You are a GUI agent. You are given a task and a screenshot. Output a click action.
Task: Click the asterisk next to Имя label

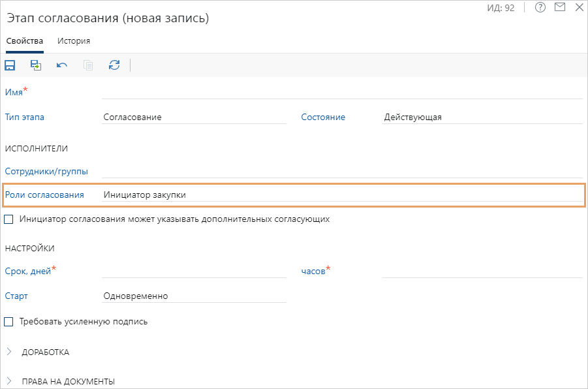(26, 89)
